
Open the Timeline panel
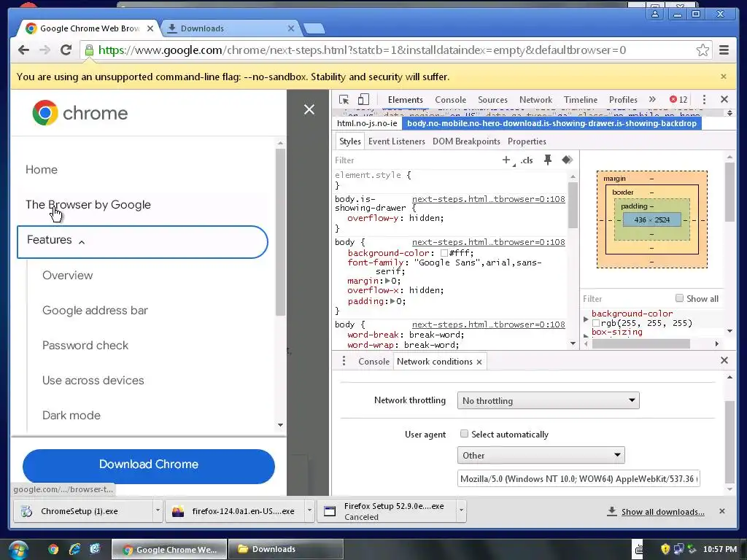tap(580, 99)
